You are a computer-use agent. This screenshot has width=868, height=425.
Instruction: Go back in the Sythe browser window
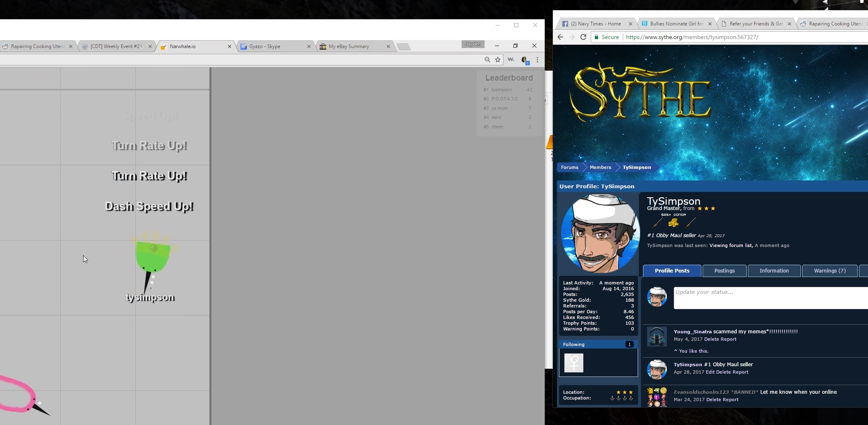560,37
